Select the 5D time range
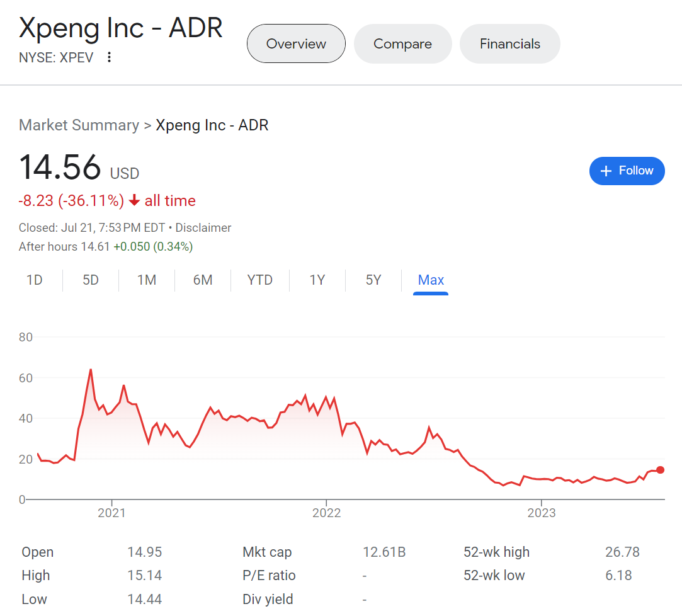The height and width of the screenshot is (616, 682). pyautogui.click(x=91, y=280)
